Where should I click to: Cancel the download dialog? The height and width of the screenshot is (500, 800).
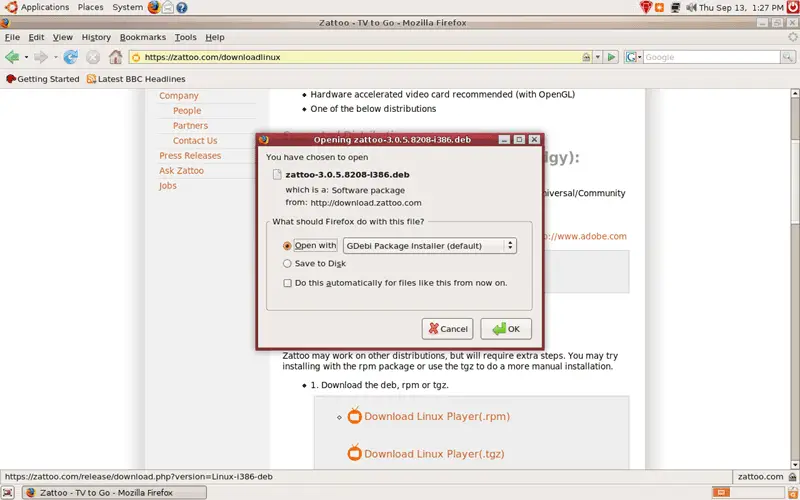(447, 329)
